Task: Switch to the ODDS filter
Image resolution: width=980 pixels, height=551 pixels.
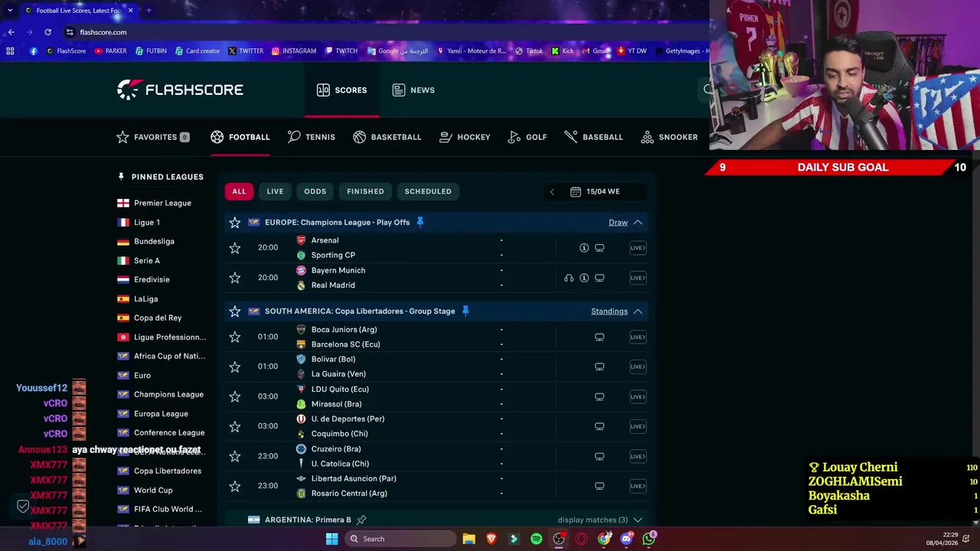Action: point(315,191)
